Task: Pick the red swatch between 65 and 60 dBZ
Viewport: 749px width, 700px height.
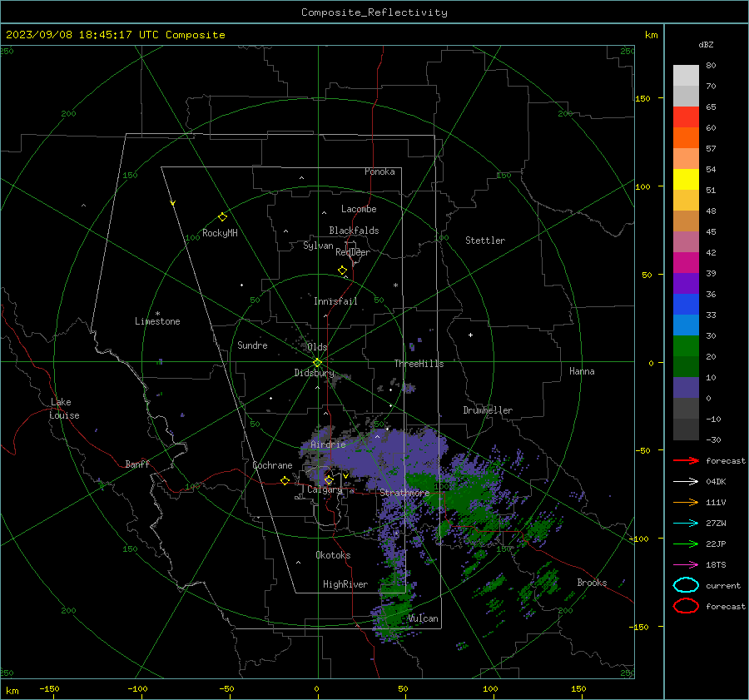Action: (x=686, y=117)
